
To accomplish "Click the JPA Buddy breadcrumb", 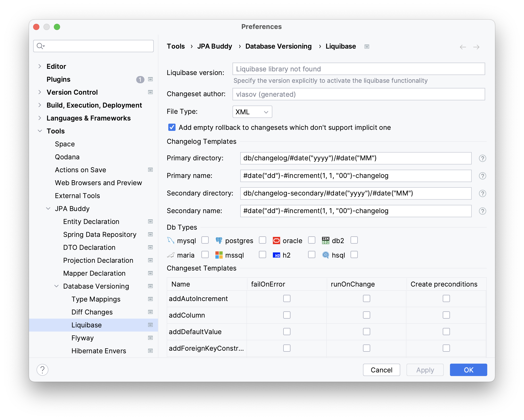I will [215, 46].
